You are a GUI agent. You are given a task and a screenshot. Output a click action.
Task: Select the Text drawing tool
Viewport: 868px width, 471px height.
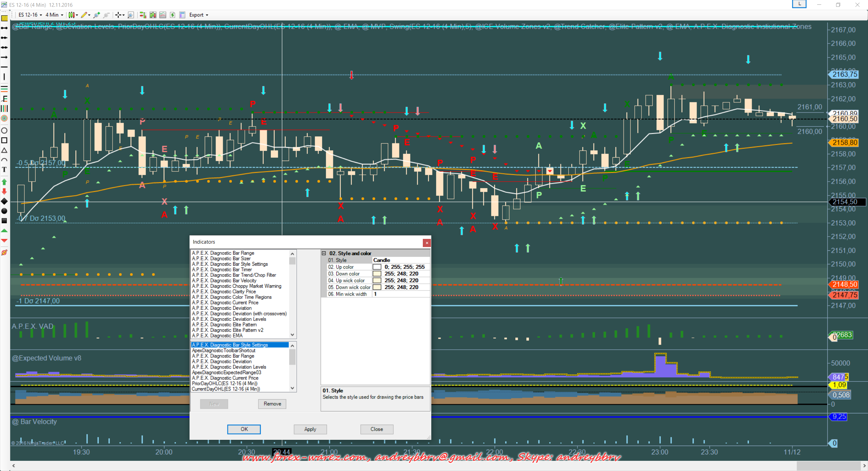pos(4,169)
